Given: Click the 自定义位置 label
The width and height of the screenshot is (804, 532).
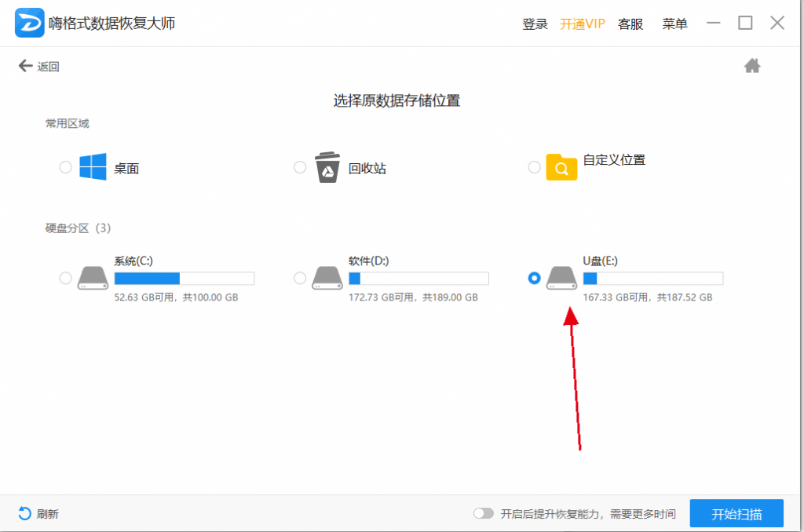Looking at the screenshot, I should click(614, 160).
